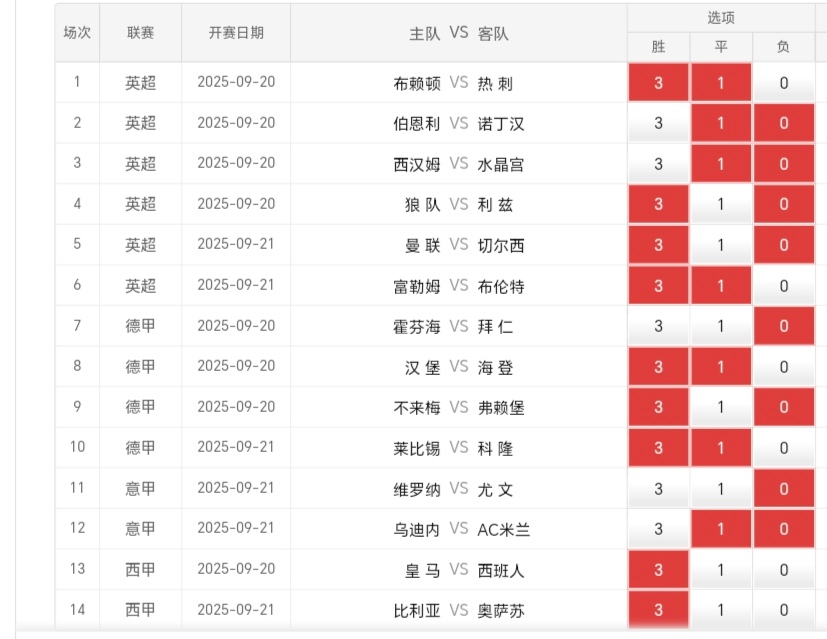Enable loss option 0 for 莱比锡 VS 科隆
The width and height of the screenshot is (827, 639).
(783, 448)
